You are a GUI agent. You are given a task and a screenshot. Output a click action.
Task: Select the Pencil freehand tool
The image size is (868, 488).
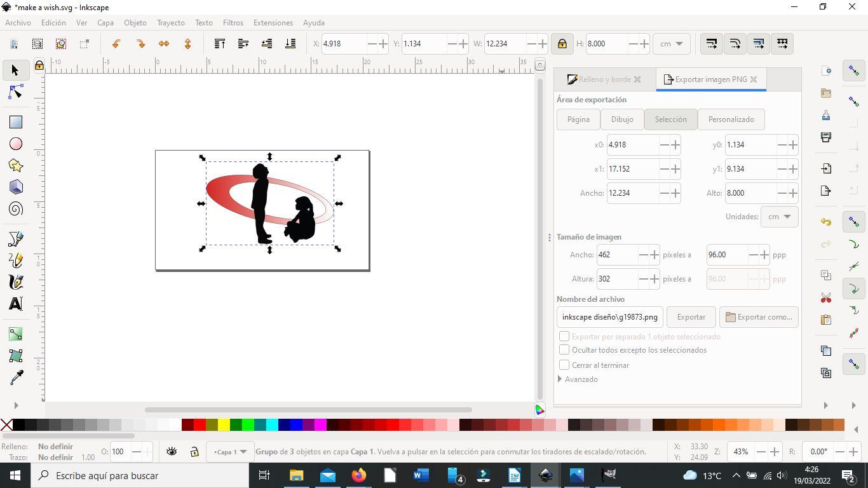point(15,261)
